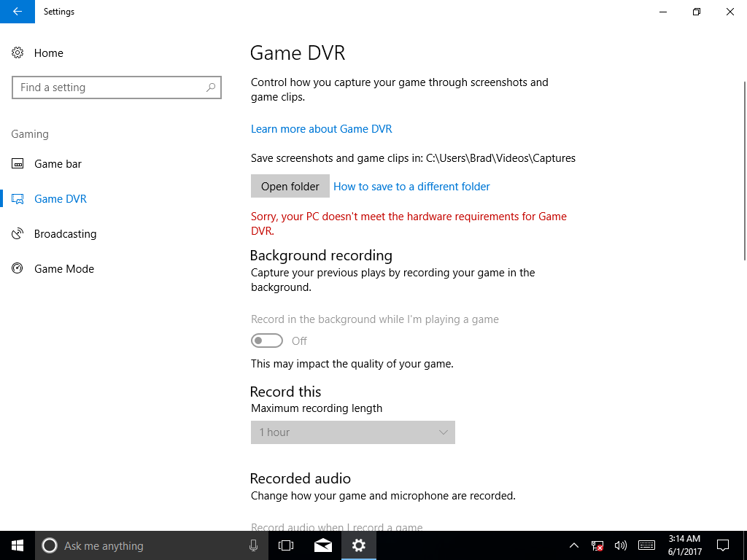
Task: Minimize the Settings window
Action: click(x=663, y=12)
